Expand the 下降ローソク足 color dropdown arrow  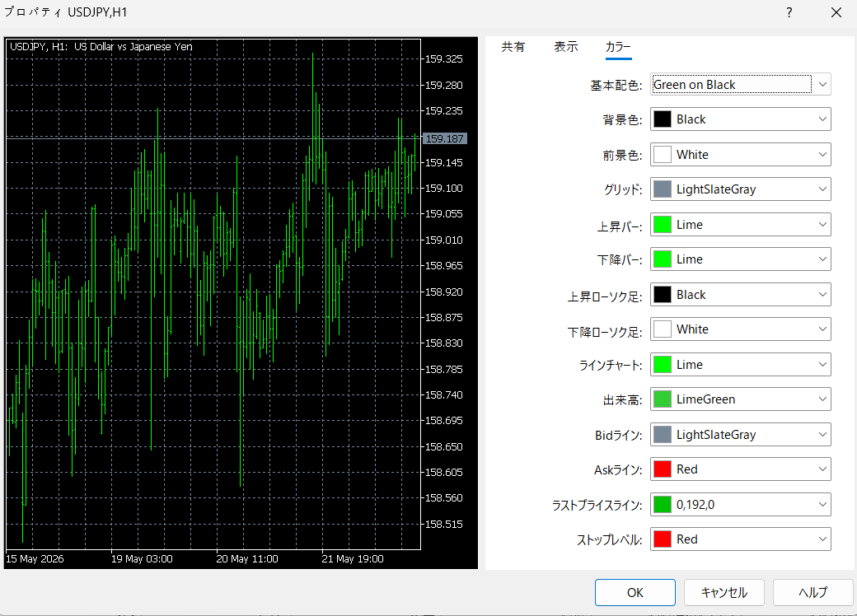point(822,329)
